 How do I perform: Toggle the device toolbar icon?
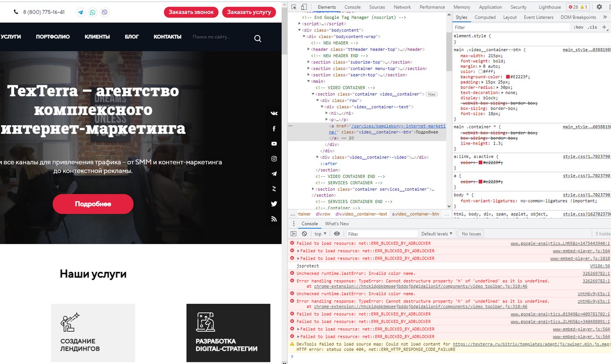(304, 7)
